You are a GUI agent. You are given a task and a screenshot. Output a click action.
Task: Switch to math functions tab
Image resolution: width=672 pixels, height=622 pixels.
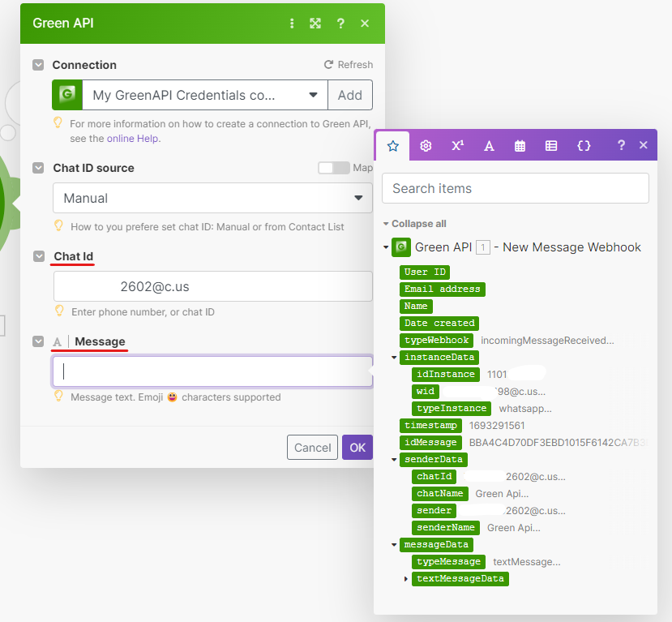457,146
